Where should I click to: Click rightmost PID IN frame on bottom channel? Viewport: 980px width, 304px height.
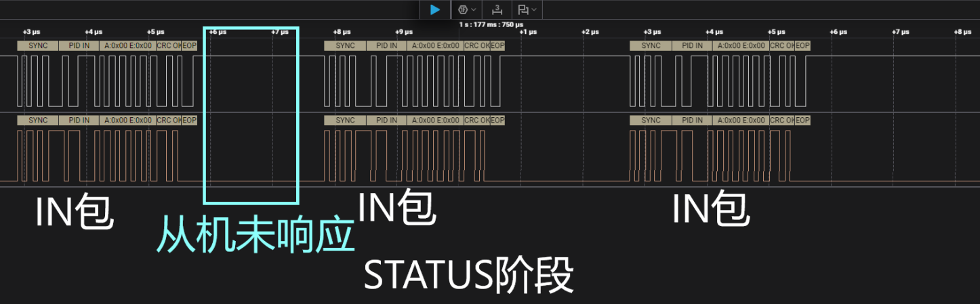point(692,121)
